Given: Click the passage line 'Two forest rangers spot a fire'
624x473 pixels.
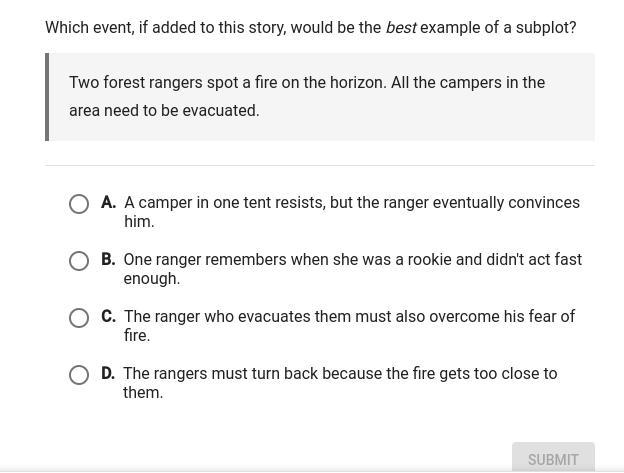Looking at the screenshot, I should 307,83.
